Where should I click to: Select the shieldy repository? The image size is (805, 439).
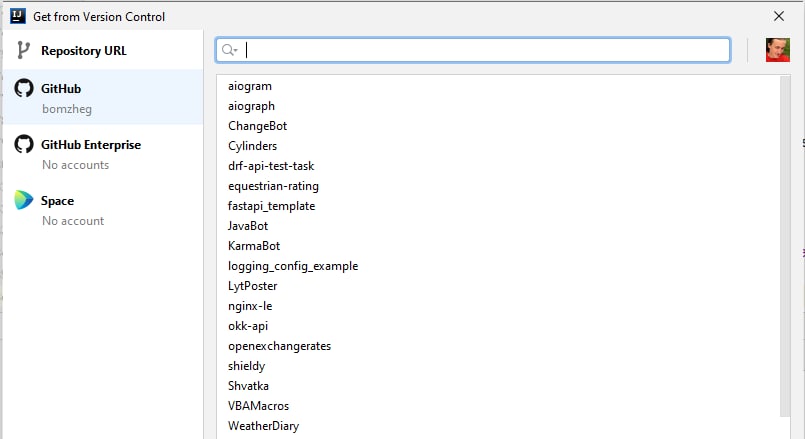(498, 367)
